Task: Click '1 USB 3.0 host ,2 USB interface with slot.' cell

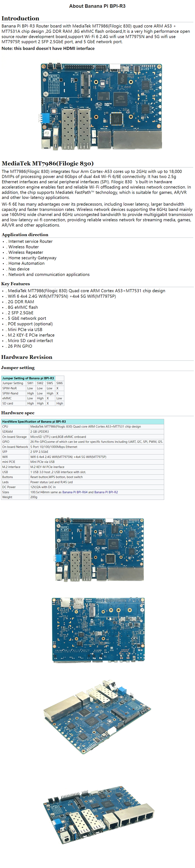Action: (x=97, y=472)
